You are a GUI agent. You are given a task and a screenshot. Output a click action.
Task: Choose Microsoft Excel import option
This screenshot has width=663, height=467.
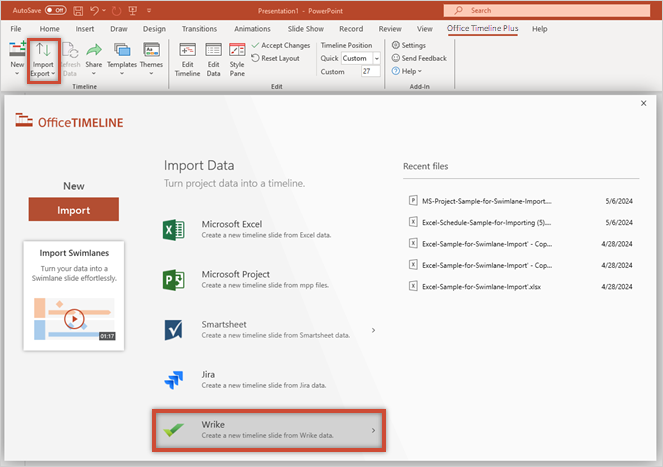coord(268,229)
